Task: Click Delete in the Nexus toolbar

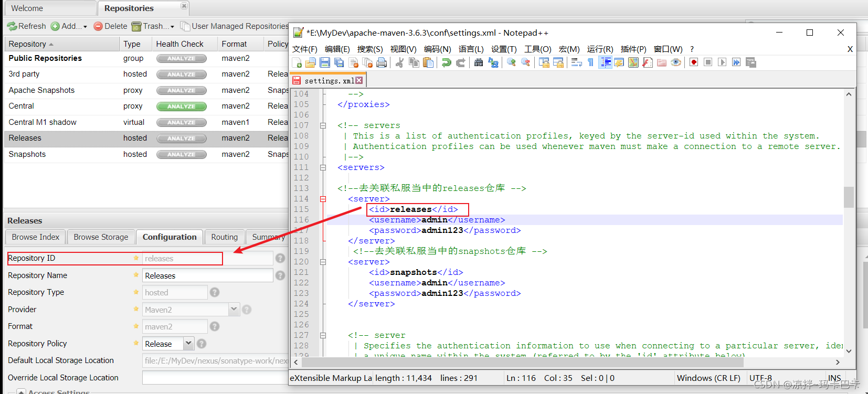Action: (110, 26)
